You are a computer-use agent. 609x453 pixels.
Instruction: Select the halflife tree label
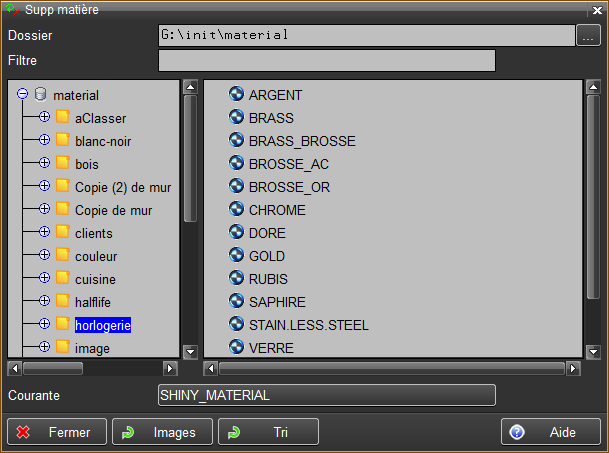[x=93, y=302]
